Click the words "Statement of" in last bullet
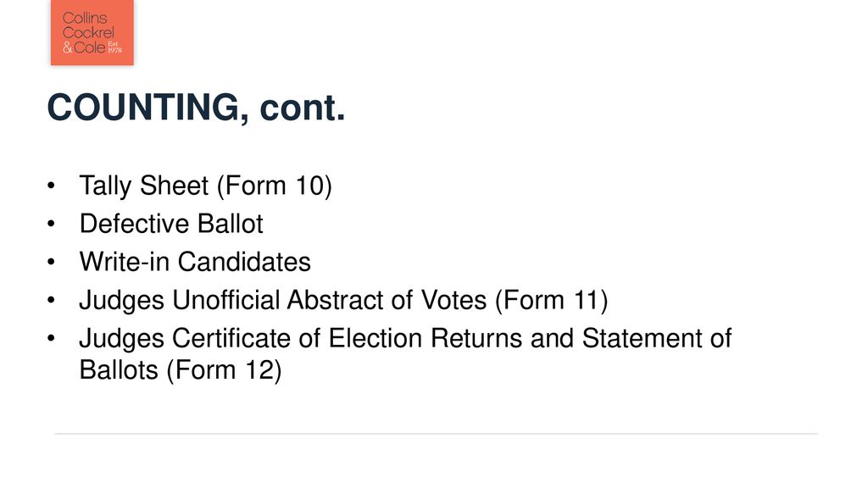This screenshot has height=488, width=868. pos(657,338)
